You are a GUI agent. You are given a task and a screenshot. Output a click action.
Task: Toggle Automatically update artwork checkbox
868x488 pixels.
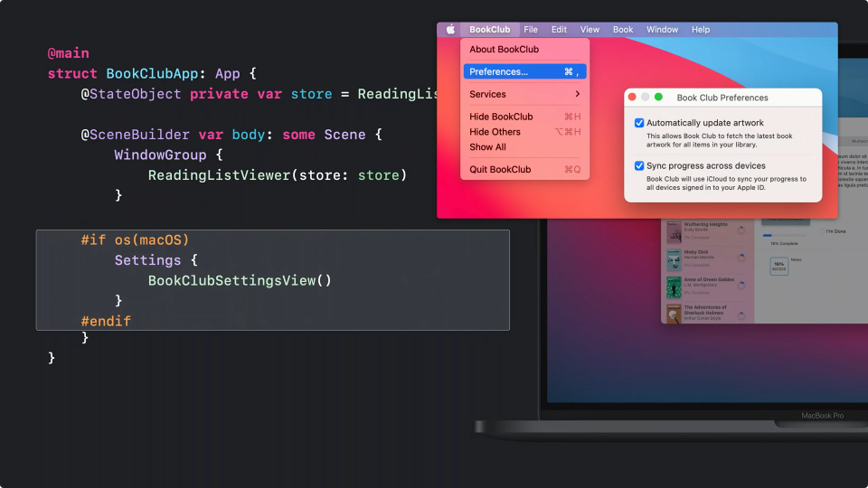coord(639,123)
